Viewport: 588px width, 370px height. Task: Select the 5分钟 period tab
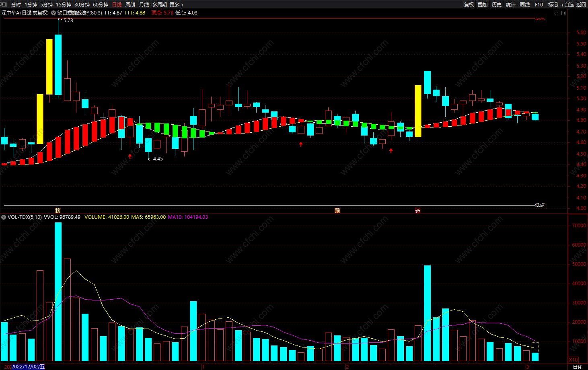(x=47, y=5)
